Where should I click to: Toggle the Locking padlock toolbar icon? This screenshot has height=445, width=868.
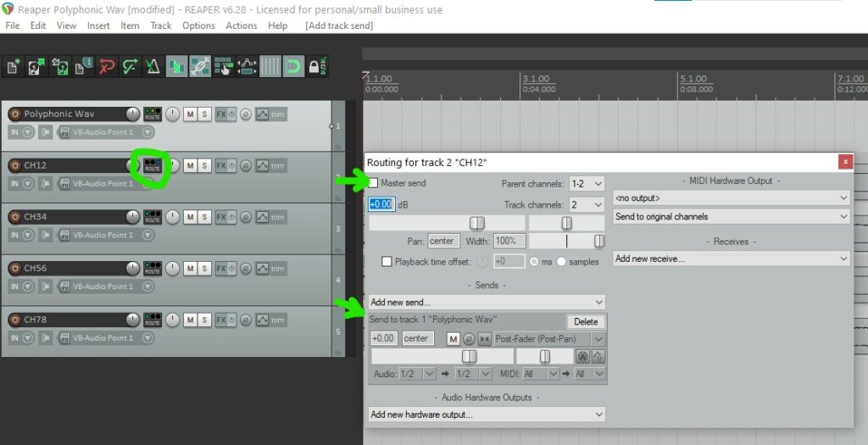317,67
